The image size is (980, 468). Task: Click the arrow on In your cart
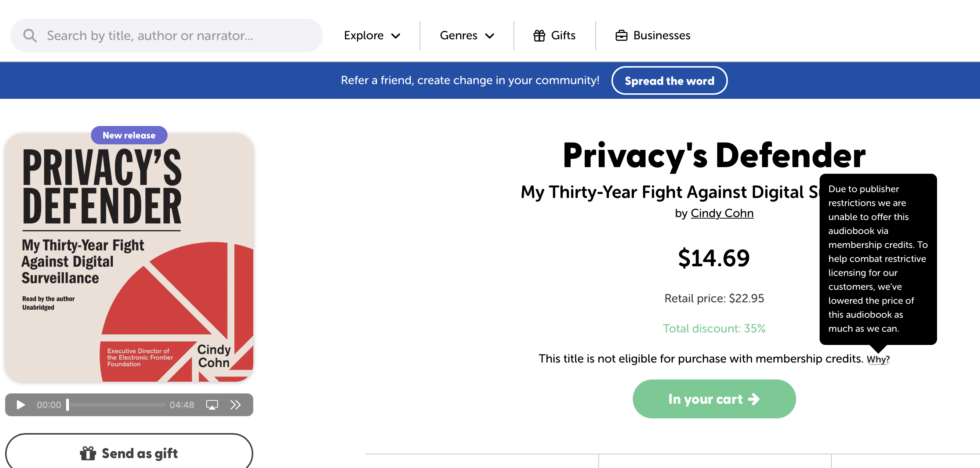coord(754,399)
